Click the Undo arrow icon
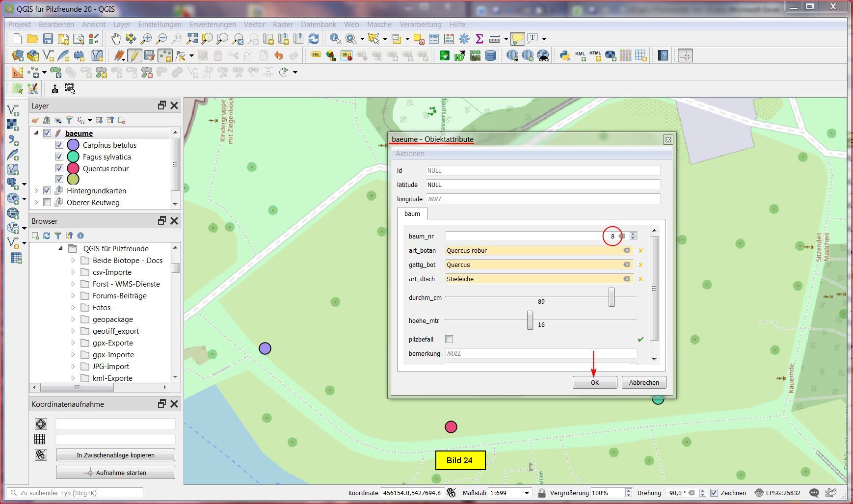Screen dimensions: 853x504 pos(279,56)
